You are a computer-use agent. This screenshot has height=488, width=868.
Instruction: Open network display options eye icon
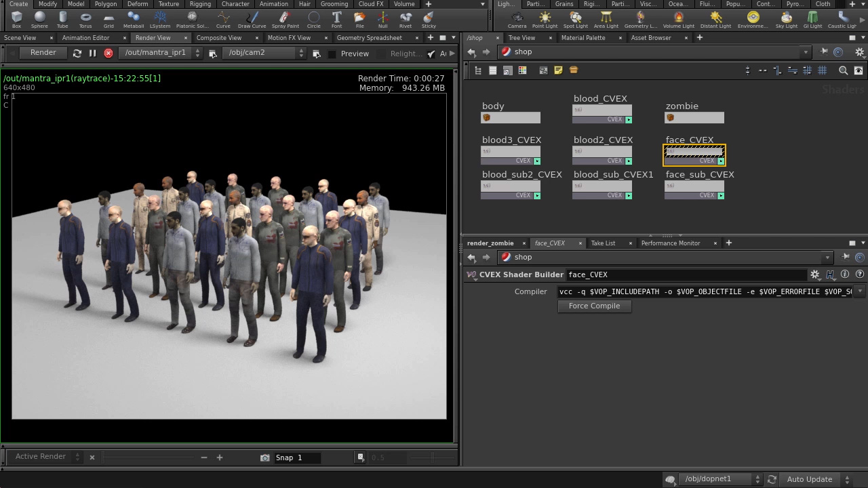coord(859,70)
